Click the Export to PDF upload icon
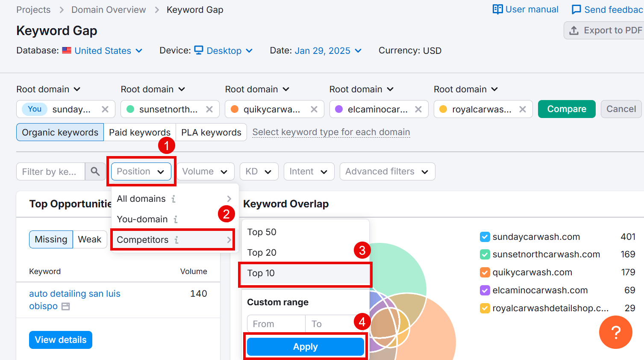 click(574, 30)
